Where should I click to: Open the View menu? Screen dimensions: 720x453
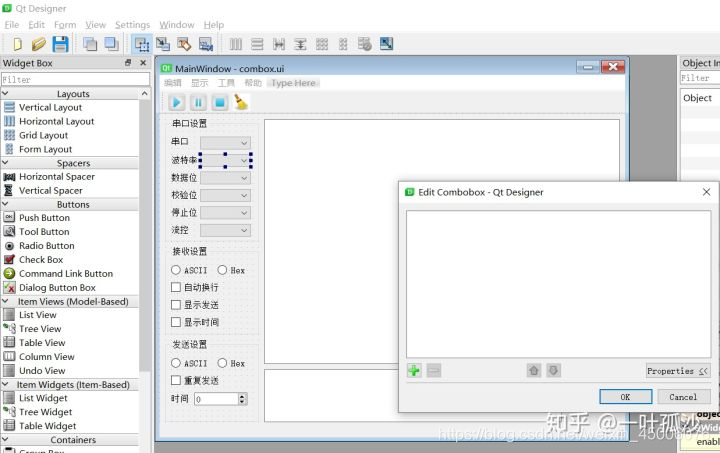click(x=96, y=25)
